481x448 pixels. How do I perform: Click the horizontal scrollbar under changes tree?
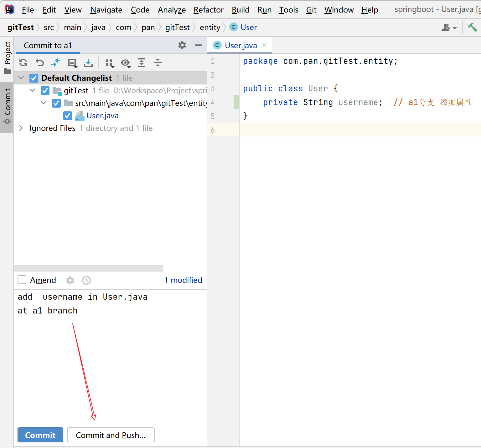pos(88,268)
